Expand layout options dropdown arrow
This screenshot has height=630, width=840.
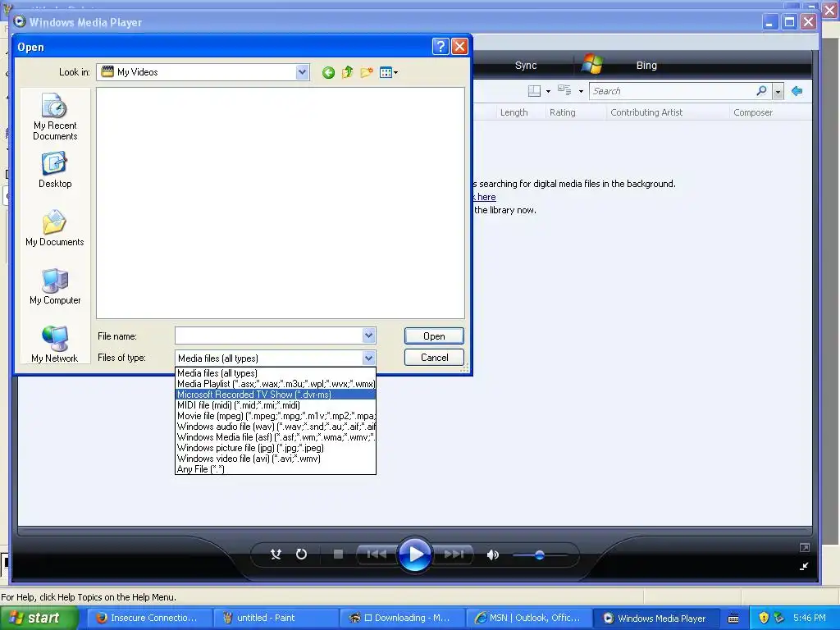click(x=548, y=92)
